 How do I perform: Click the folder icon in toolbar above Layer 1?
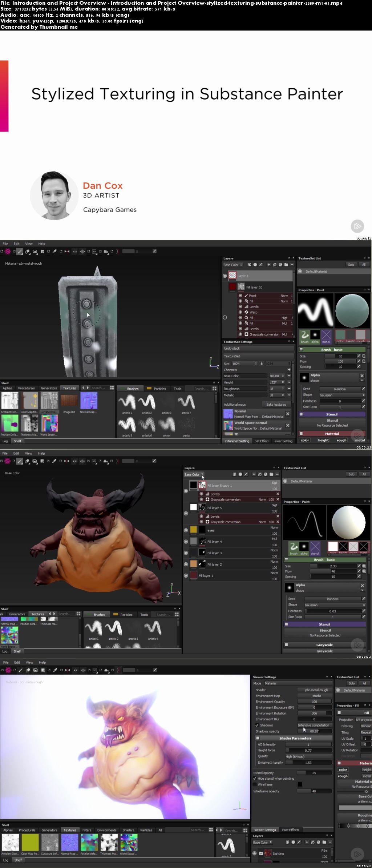coord(286,265)
